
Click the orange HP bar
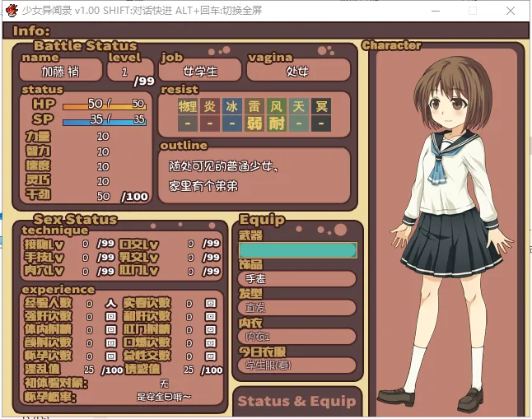[x=105, y=107]
